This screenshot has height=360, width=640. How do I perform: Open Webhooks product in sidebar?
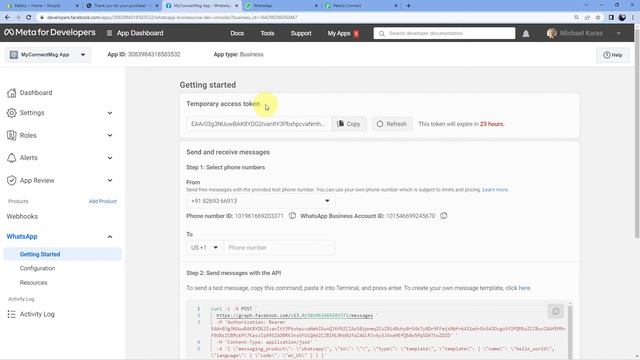[22, 216]
